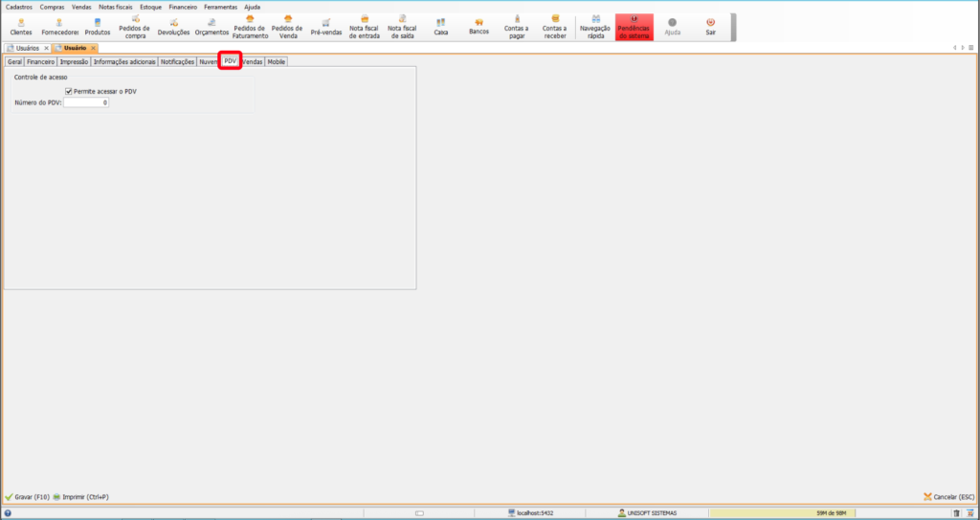Close the Usuários document tab

tap(46, 48)
